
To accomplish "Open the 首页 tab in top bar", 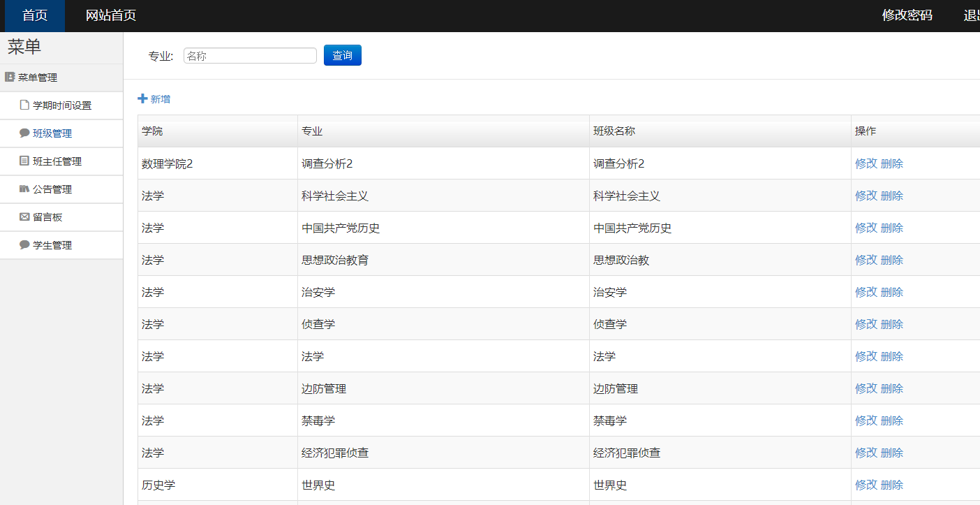I will (35, 15).
